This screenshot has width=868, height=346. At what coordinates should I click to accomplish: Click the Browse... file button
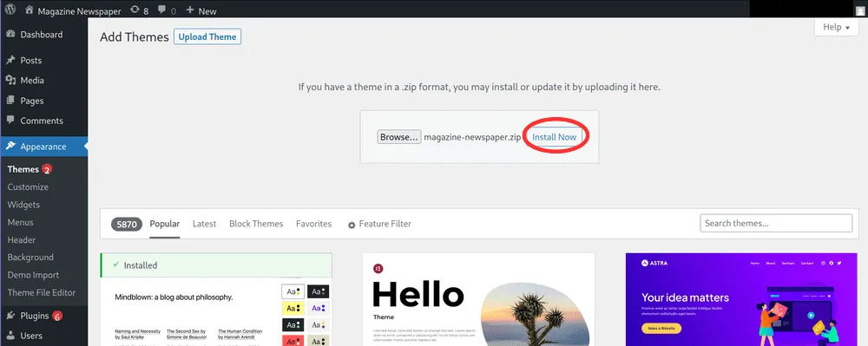click(399, 137)
